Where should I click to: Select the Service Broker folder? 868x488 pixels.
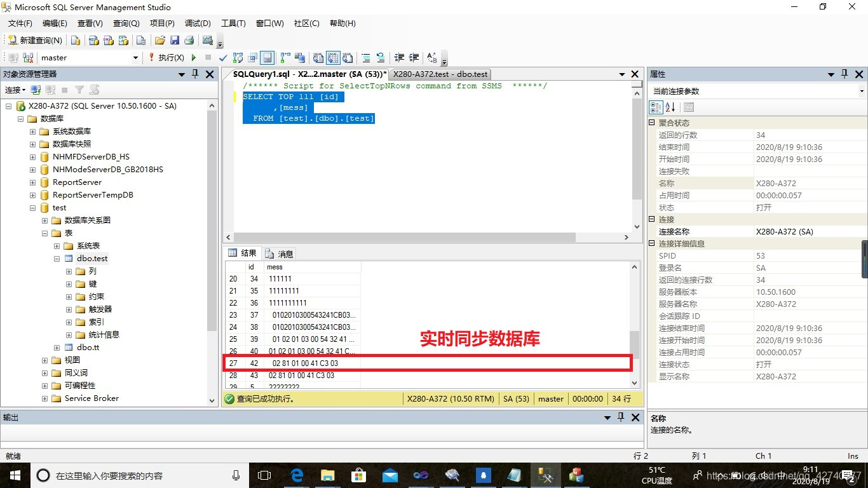tap(92, 398)
